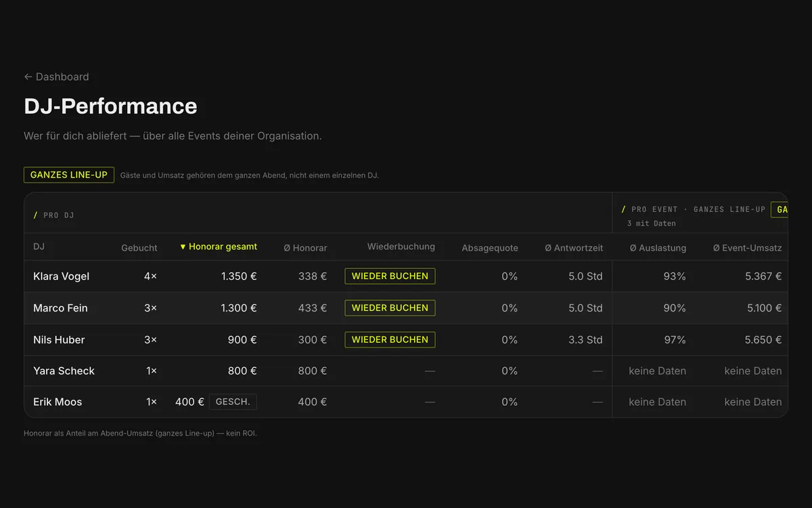Select the DJ name Yara Scheck
The height and width of the screenshot is (508, 812).
(64, 371)
